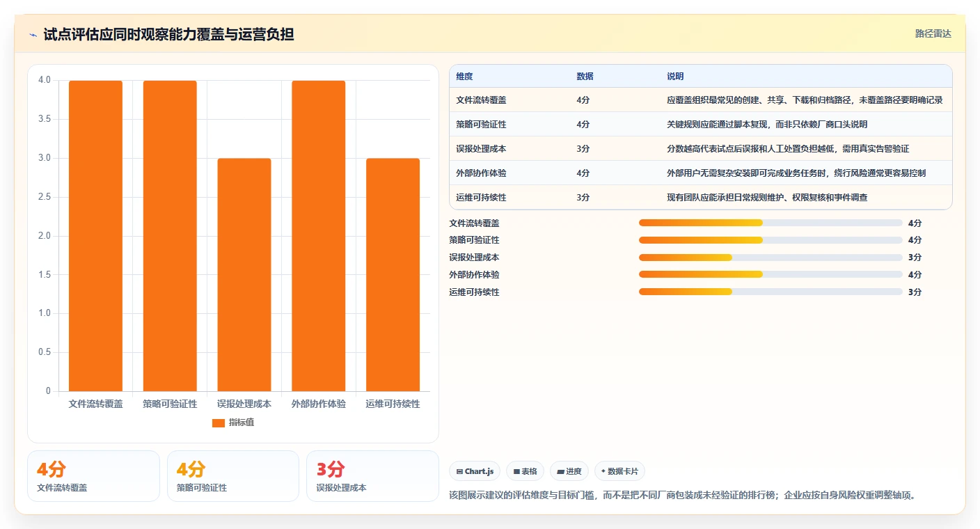Toggle the 指标值 legend item
Screen dimensions: 980x529
(x=233, y=423)
